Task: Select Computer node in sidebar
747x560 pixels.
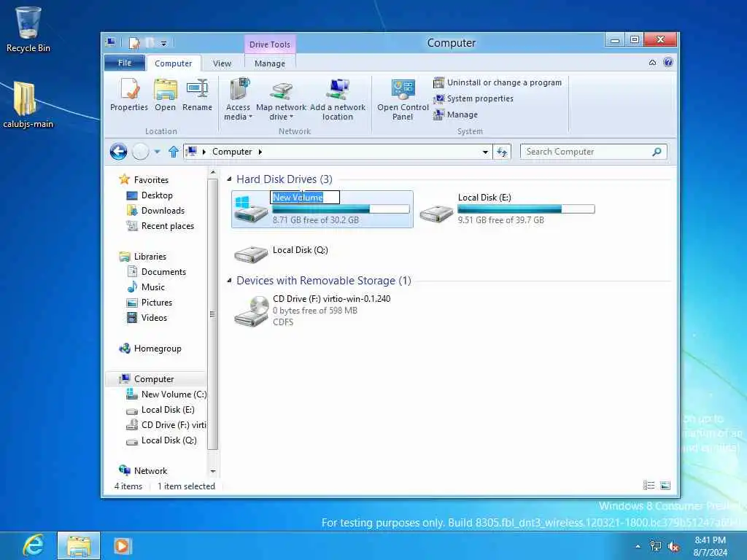Action: [154, 379]
